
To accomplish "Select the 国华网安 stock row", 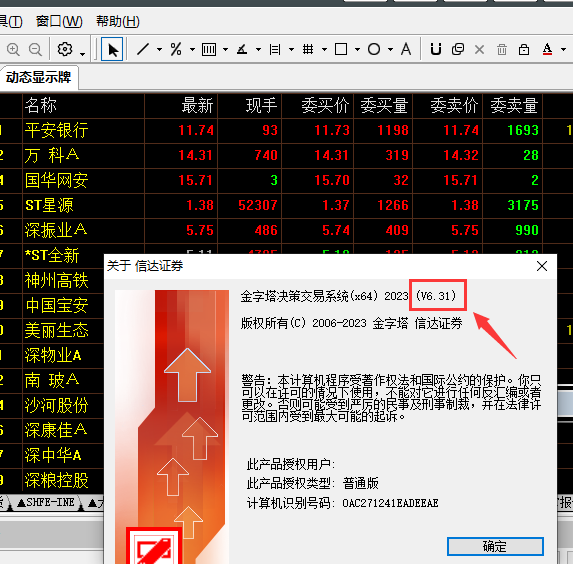I will (x=286, y=180).
